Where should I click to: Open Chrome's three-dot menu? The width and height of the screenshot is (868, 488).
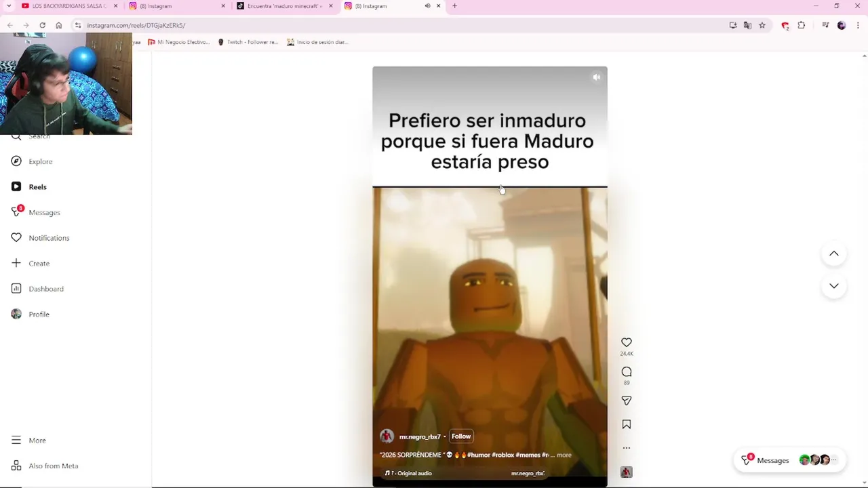coord(858,25)
